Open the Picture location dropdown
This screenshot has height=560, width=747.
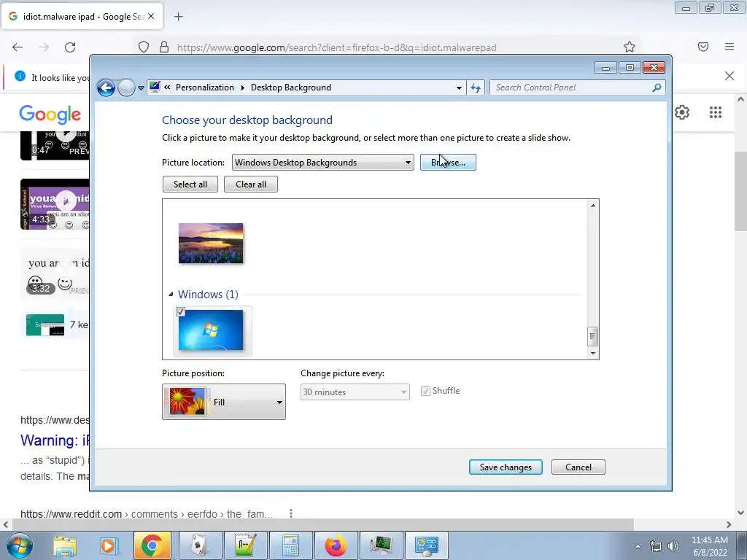(323, 163)
